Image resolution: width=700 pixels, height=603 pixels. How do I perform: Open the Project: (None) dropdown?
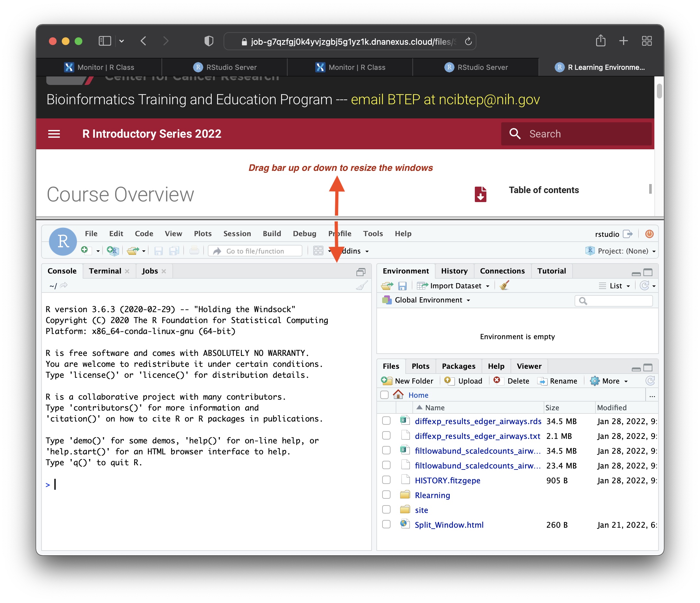tap(623, 251)
